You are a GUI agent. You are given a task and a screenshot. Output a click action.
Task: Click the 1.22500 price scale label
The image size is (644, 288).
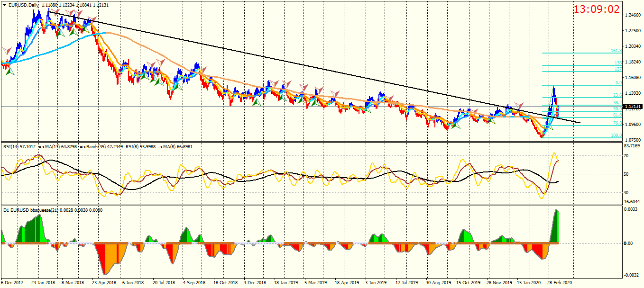(x=633, y=31)
